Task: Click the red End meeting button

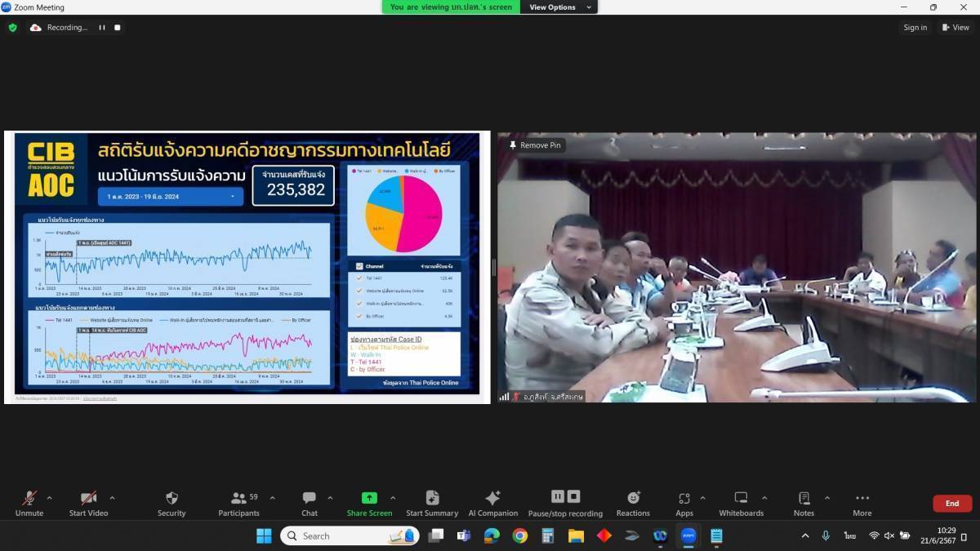Action: 952,504
